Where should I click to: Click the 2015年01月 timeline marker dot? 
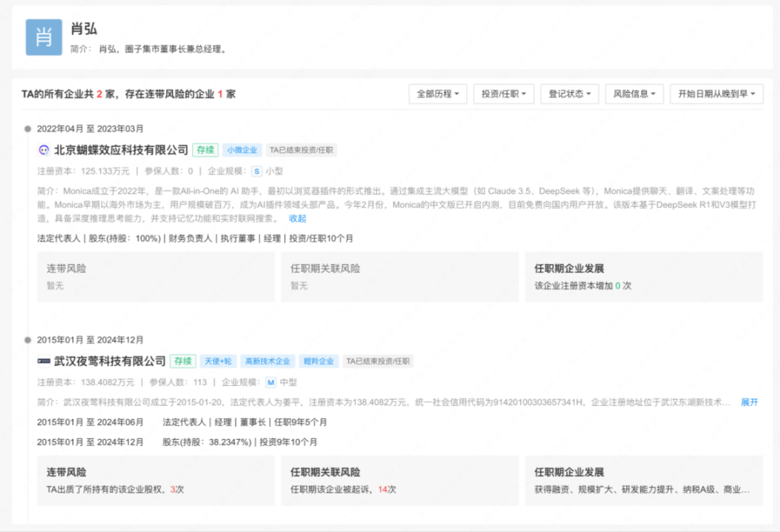tap(28, 340)
